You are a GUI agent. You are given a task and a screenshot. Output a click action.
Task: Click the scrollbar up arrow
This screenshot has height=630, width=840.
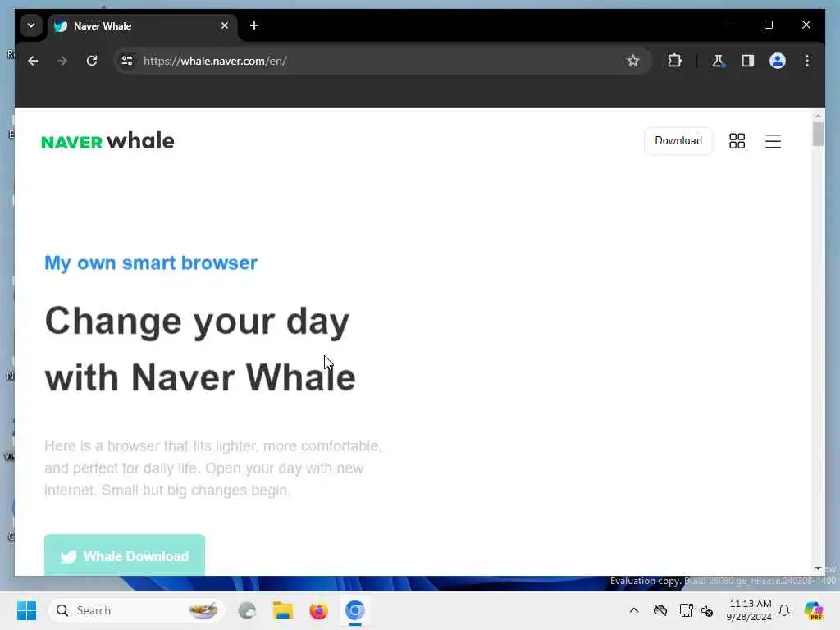tap(818, 116)
